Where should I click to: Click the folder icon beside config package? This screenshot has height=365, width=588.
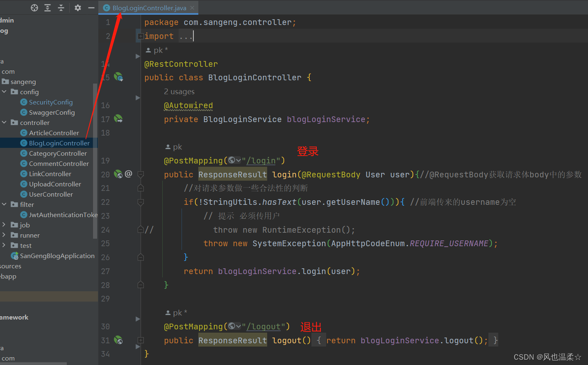14,92
